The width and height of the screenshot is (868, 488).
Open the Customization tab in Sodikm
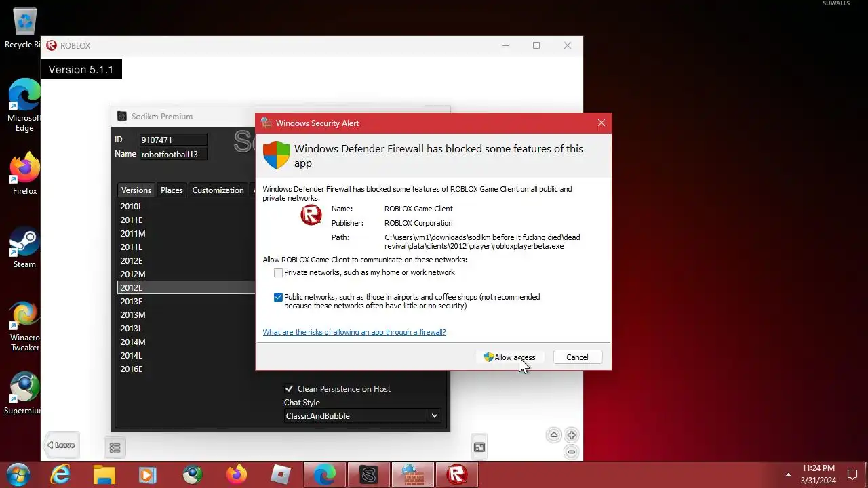pyautogui.click(x=218, y=190)
